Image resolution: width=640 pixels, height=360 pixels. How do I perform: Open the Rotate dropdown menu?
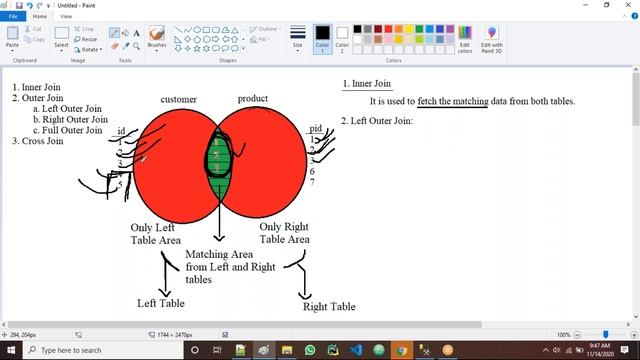pos(88,49)
